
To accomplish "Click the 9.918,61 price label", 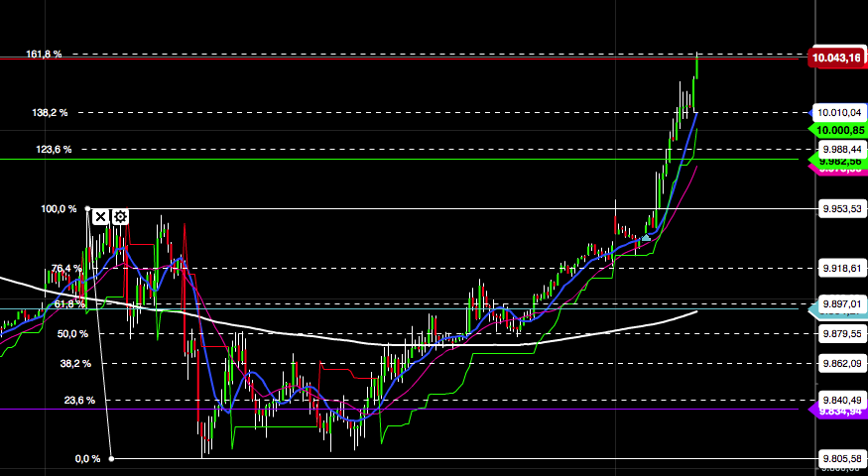I will [x=841, y=268].
